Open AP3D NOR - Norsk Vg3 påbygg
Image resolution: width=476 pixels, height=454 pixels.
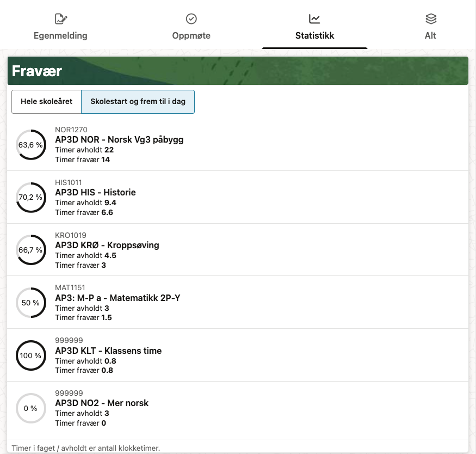119,139
